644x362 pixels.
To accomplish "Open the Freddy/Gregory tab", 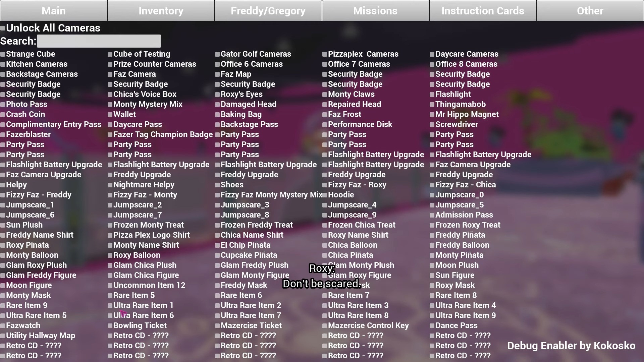I will click(268, 11).
